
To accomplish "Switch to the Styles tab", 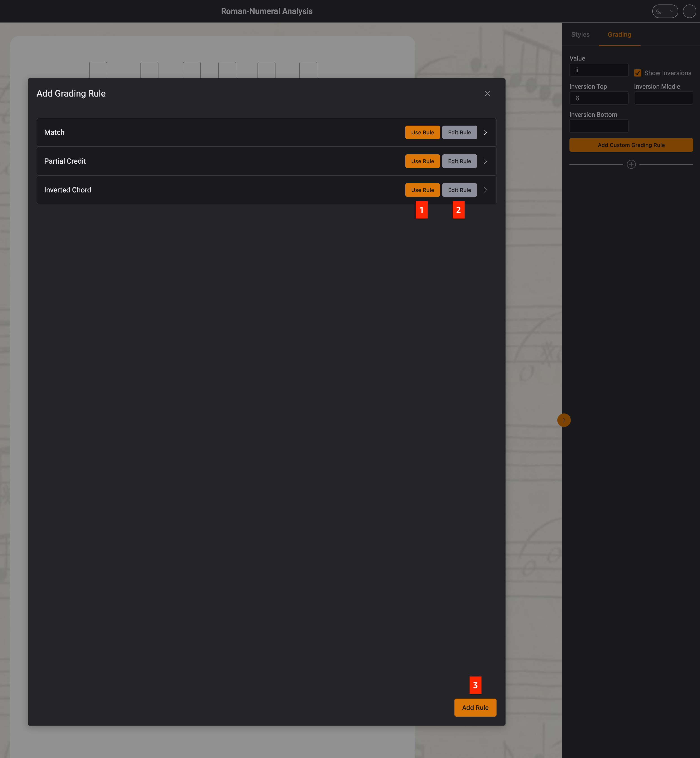I will click(x=580, y=34).
